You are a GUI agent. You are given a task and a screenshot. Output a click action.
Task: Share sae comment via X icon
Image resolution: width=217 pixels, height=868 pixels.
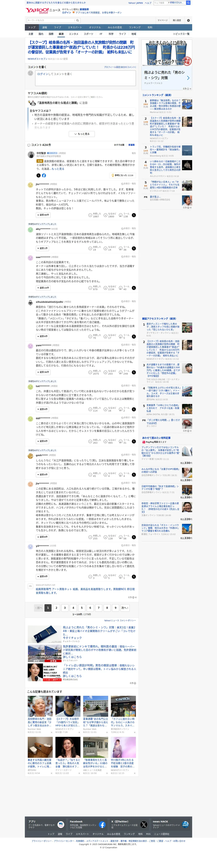pos(134,288)
